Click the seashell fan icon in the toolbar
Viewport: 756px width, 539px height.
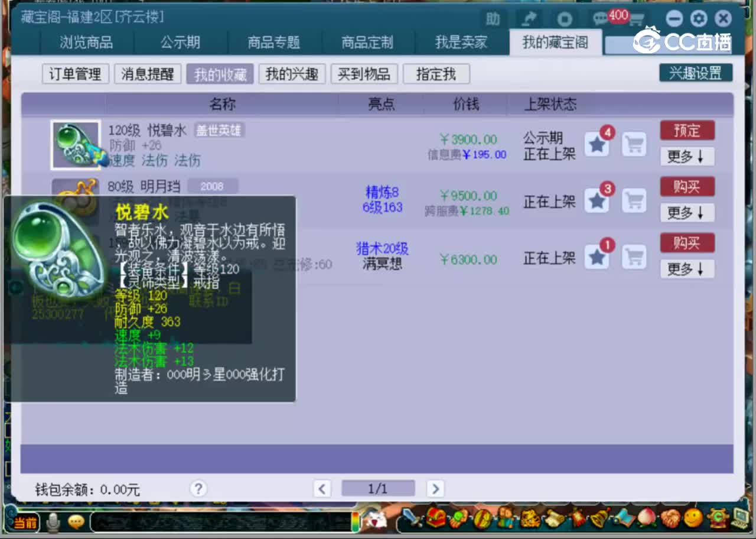pos(670,518)
